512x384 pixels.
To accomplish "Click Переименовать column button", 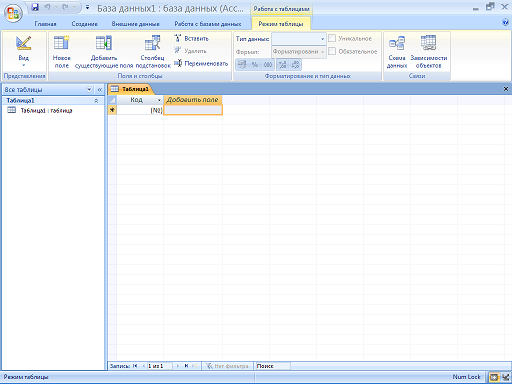I will tap(201, 63).
